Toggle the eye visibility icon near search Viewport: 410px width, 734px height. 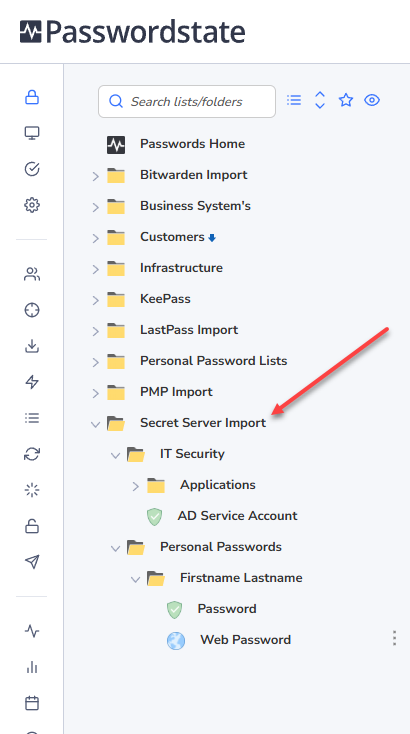point(372,100)
